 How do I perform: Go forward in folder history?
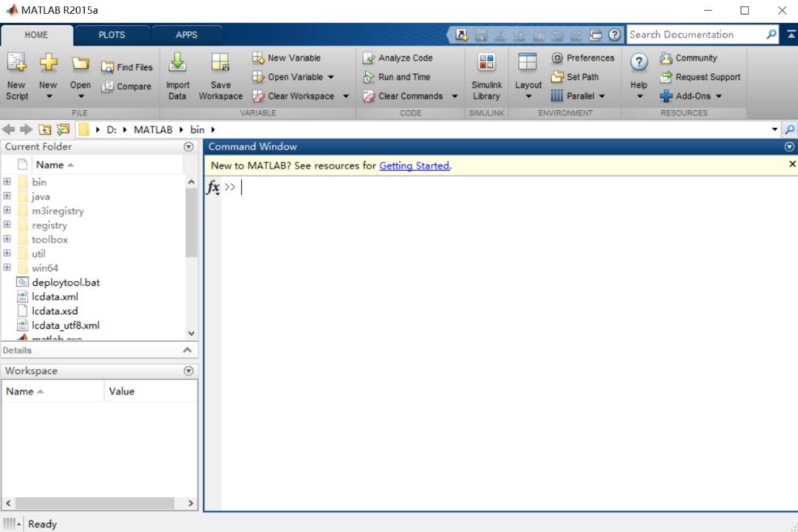pyautogui.click(x=26, y=130)
